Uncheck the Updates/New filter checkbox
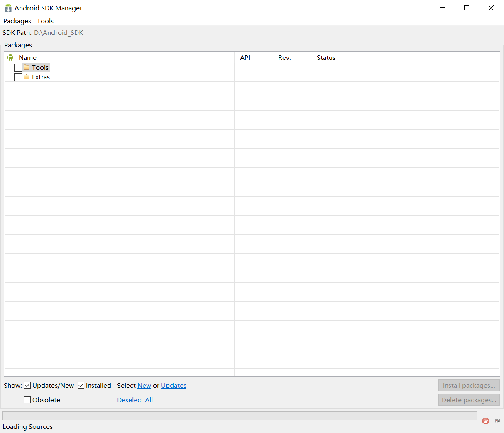The image size is (504, 433). click(x=27, y=385)
